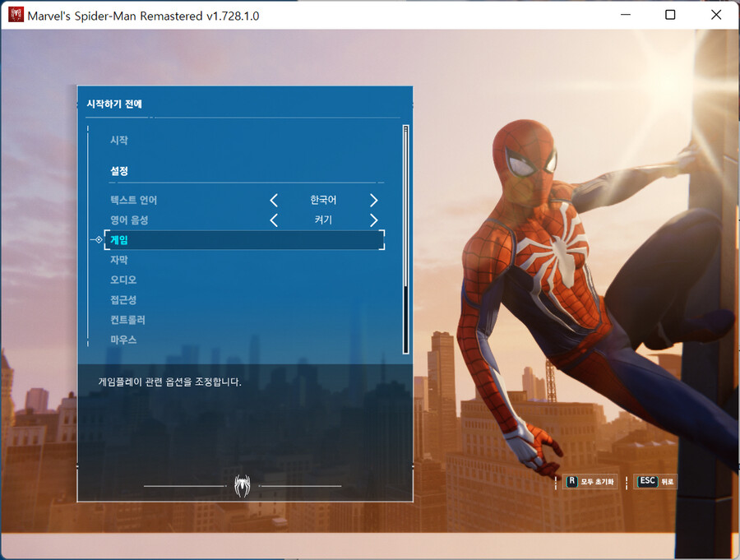The image size is (740, 560).
Task: Click the 한국어 language value
Action: click(323, 200)
